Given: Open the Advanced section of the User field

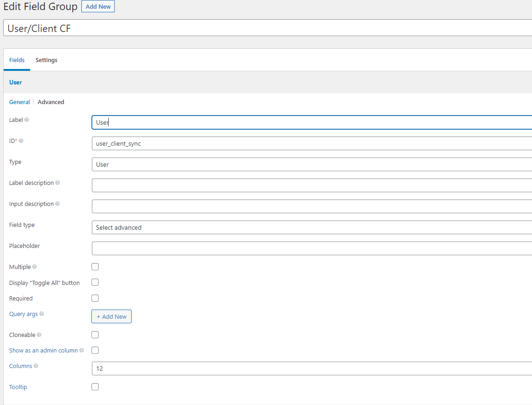Looking at the screenshot, I should coord(51,101).
